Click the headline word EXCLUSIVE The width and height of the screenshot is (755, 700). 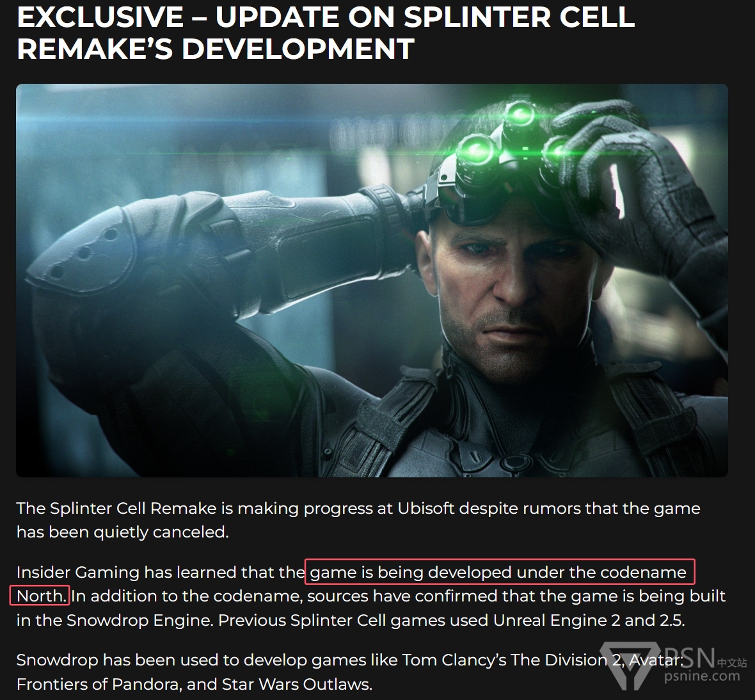click(100, 17)
